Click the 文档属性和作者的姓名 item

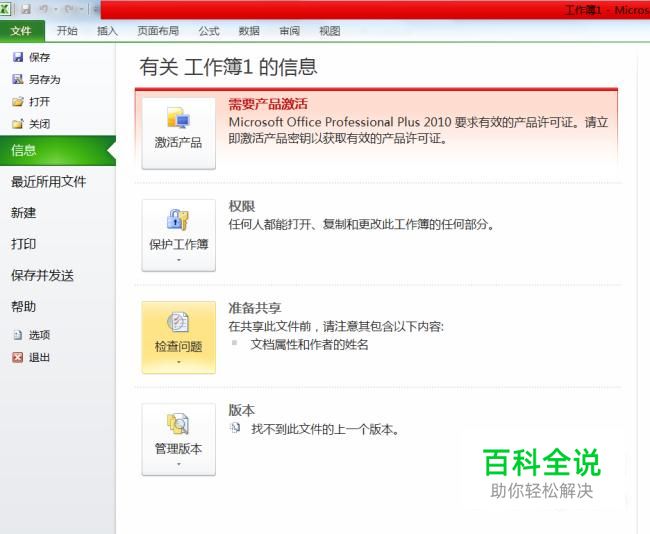[x=309, y=344]
